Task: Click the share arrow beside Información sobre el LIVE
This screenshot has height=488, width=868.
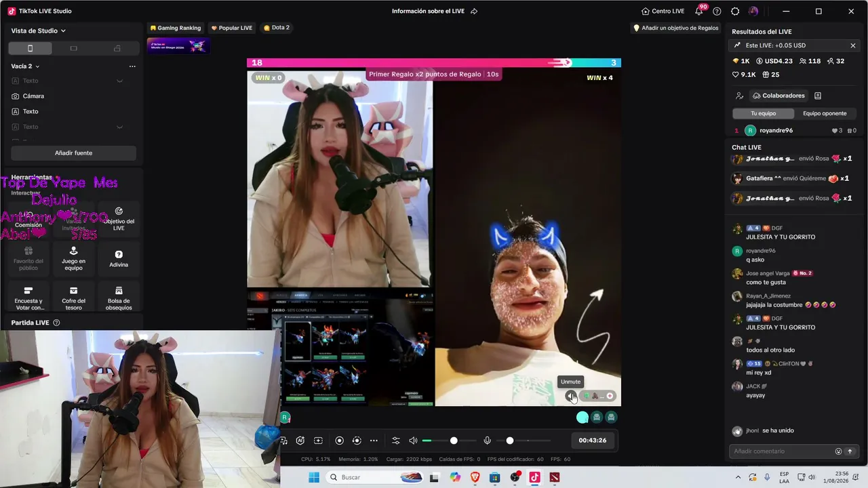Action: pyautogui.click(x=474, y=11)
